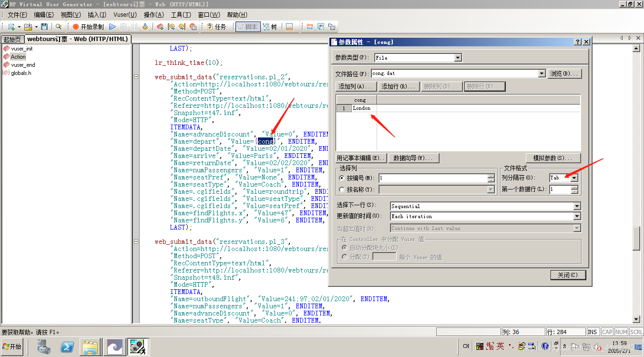Toggle the output window toolbar icon
644x357 pixels.
point(289,27)
